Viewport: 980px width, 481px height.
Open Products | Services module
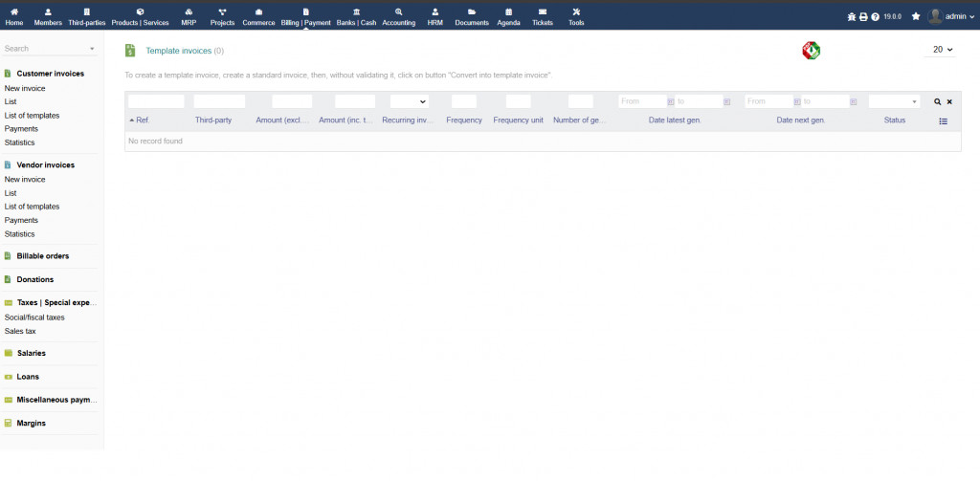coord(140,17)
